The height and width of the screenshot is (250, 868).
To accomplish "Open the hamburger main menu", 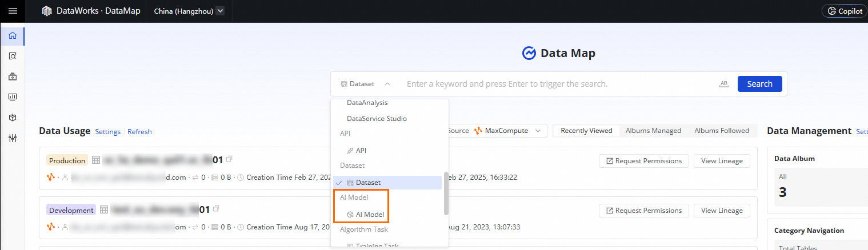I will point(13,11).
